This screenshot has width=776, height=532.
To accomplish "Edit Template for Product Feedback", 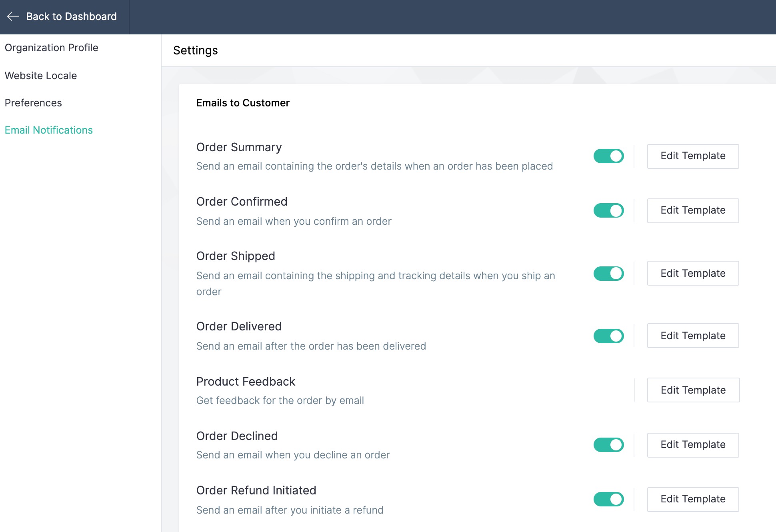I will pos(693,390).
